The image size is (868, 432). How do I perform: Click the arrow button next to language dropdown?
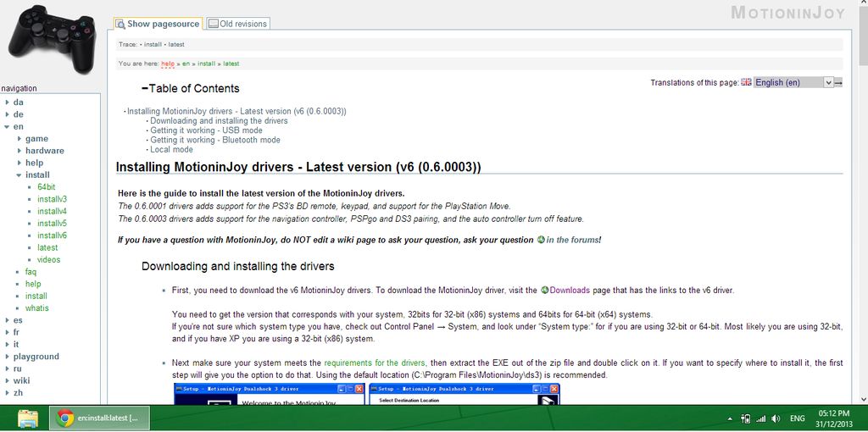tap(838, 82)
